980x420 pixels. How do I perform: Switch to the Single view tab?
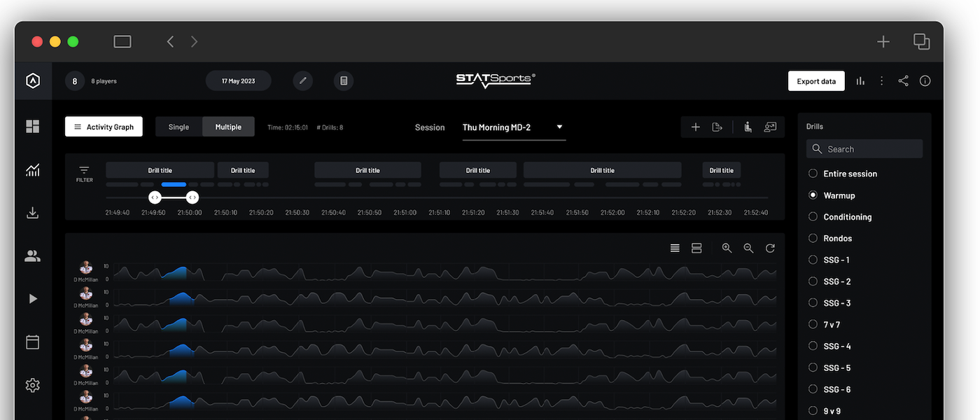pos(178,127)
